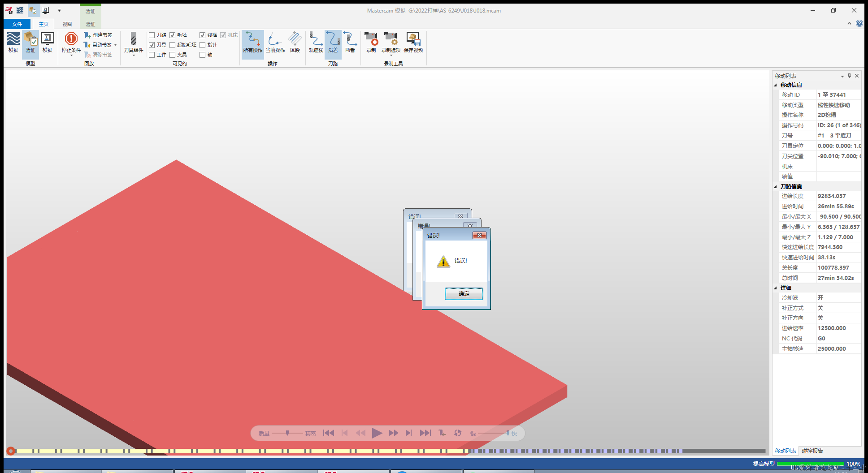Select 当前操作 current operation mode

pyautogui.click(x=275, y=43)
